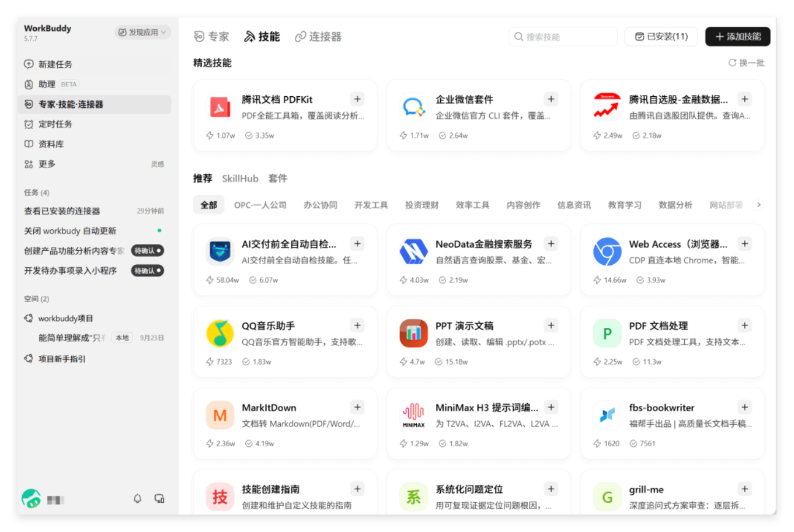Add QQ音乐助手 using the plus icon
This screenshot has height=532, width=794.
tap(357, 325)
